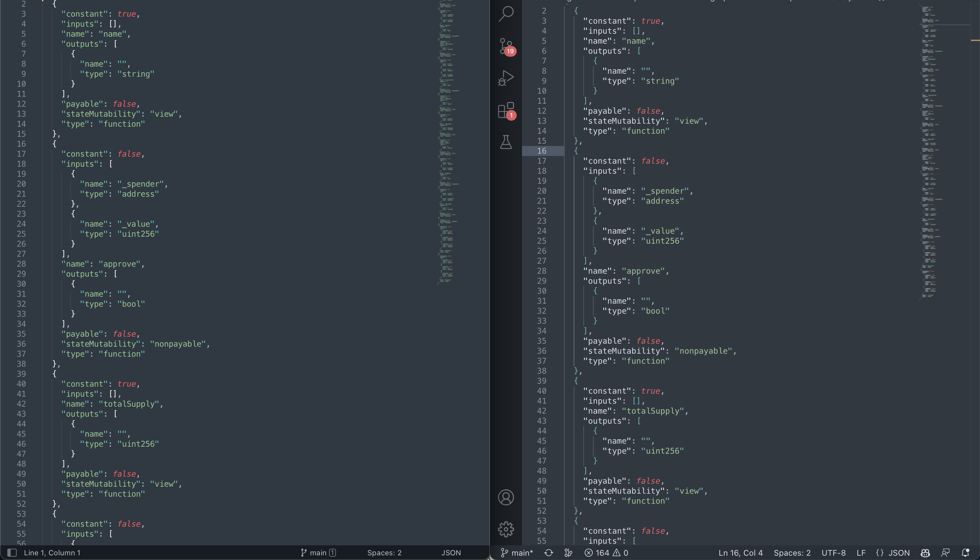This screenshot has width=980, height=560.
Task: Open the Search view in activity bar
Action: pos(506,14)
